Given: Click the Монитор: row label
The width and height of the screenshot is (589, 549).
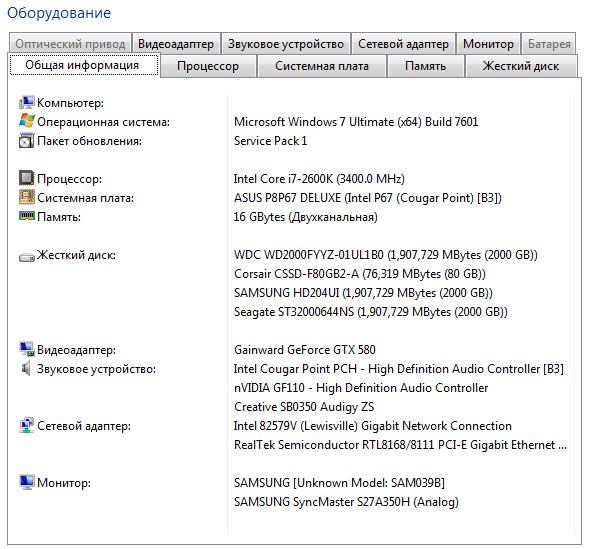Looking at the screenshot, I should coord(64,483).
